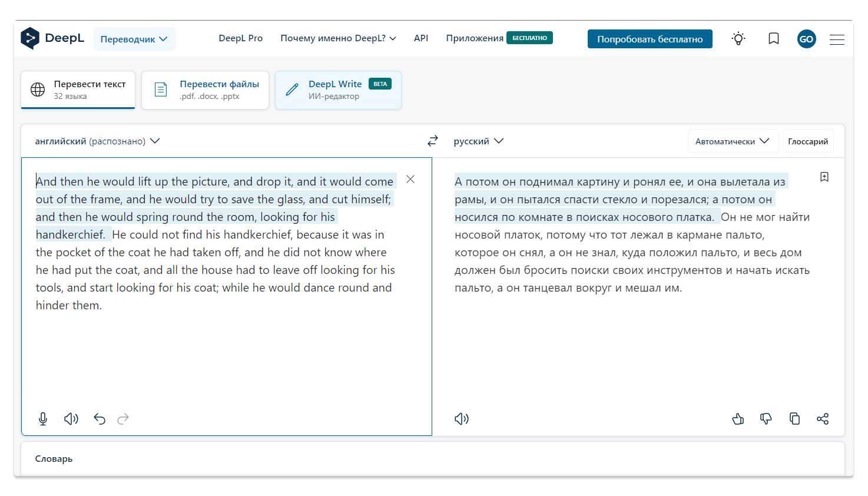Click the БЕСПЛАТНО badge
This screenshot has height=496, width=868.
(529, 38)
